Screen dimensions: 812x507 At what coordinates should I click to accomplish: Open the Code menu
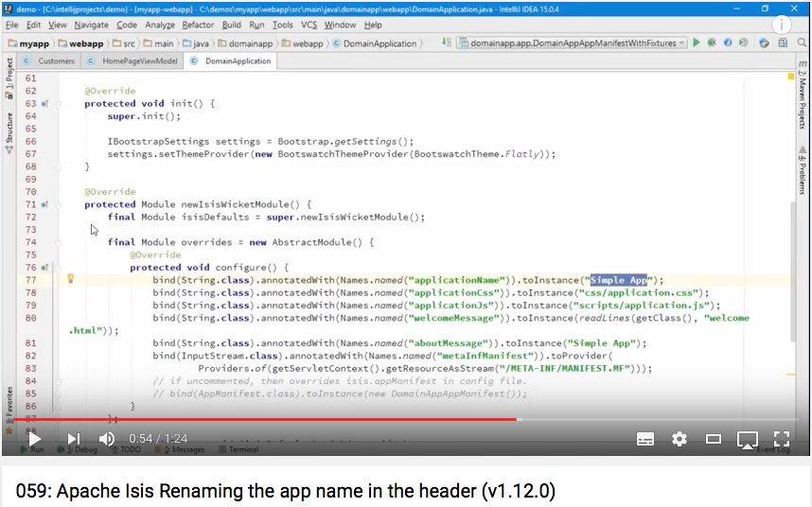(127, 25)
